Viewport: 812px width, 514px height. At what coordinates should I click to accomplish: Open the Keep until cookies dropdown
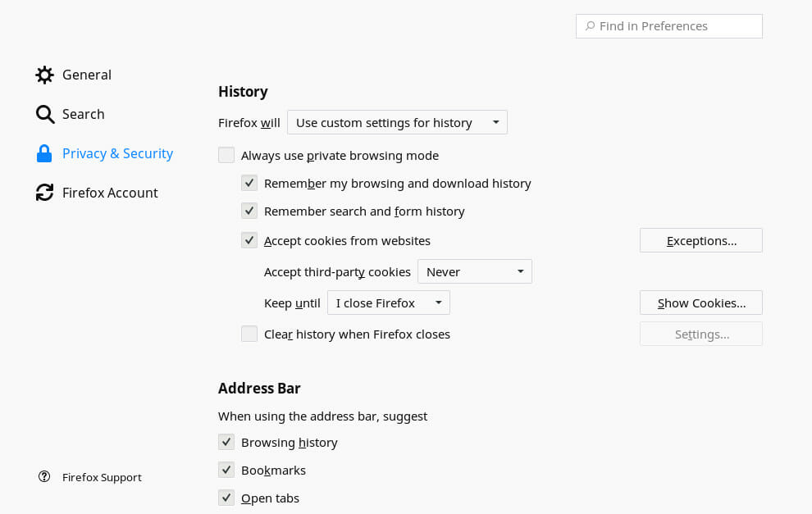(x=389, y=302)
